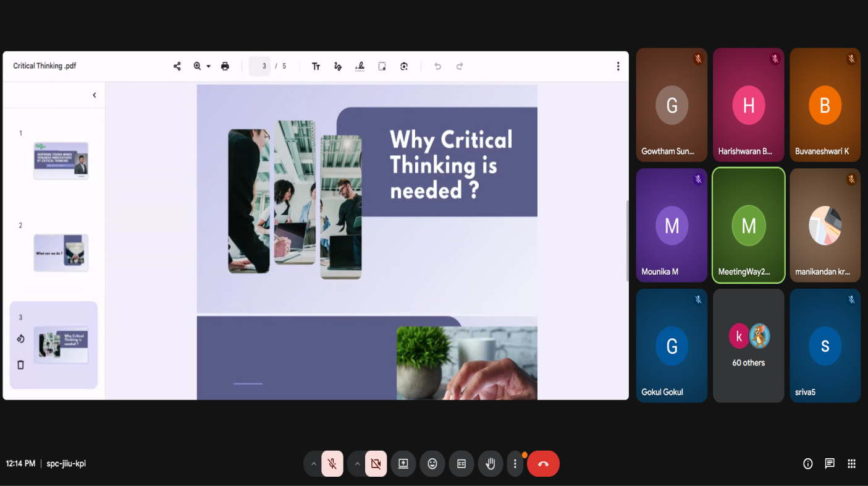Open more options in the call bar
Image resolution: width=868 pixels, height=486 pixels.
pos(515,464)
